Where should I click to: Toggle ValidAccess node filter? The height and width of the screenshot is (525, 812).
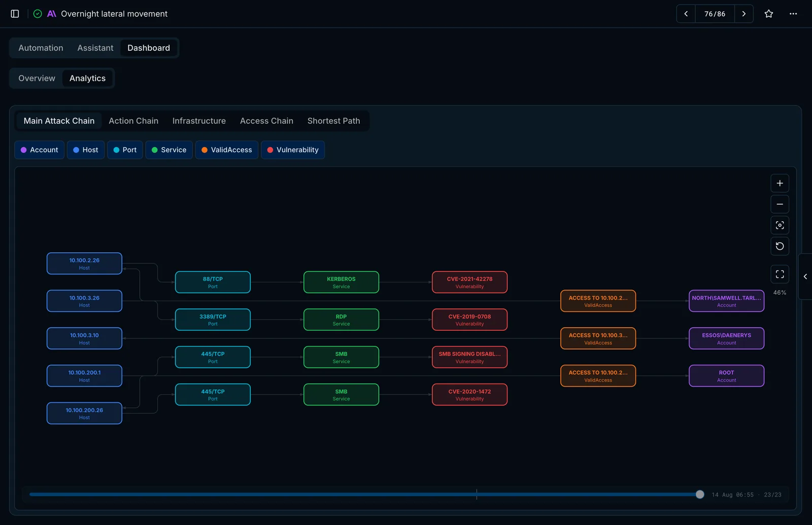click(x=227, y=150)
